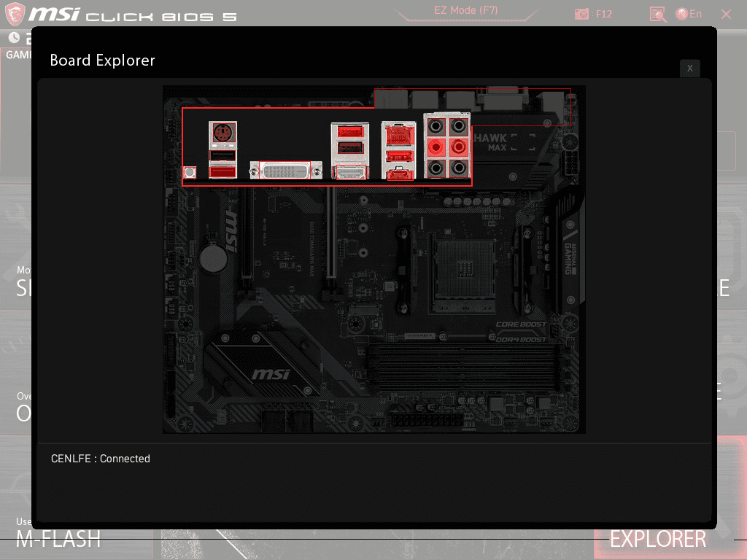
Task: Select the HDMI port
Action: pyautogui.click(x=352, y=172)
